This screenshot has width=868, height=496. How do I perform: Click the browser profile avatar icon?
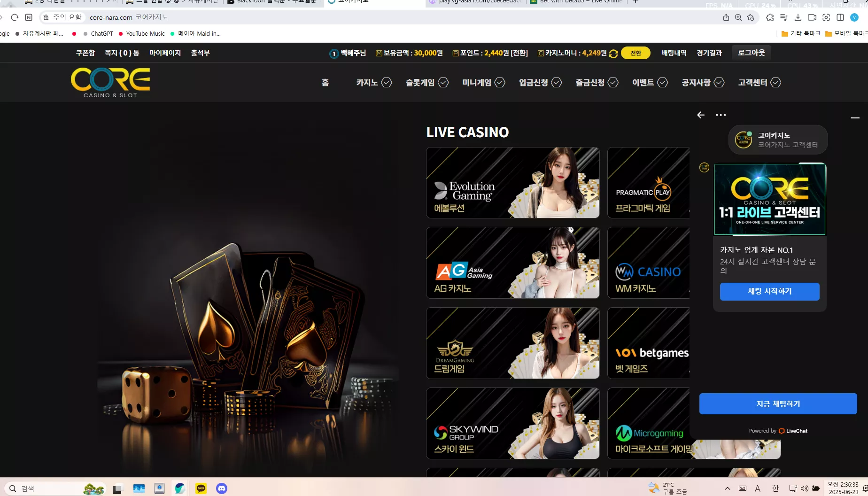click(x=854, y=17)
